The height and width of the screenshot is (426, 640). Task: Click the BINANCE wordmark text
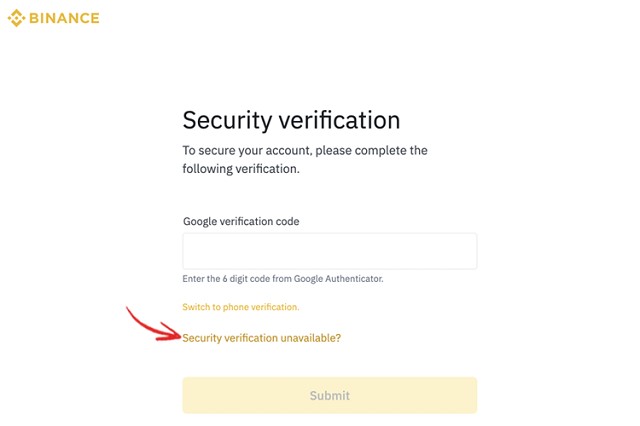(64, 18)
